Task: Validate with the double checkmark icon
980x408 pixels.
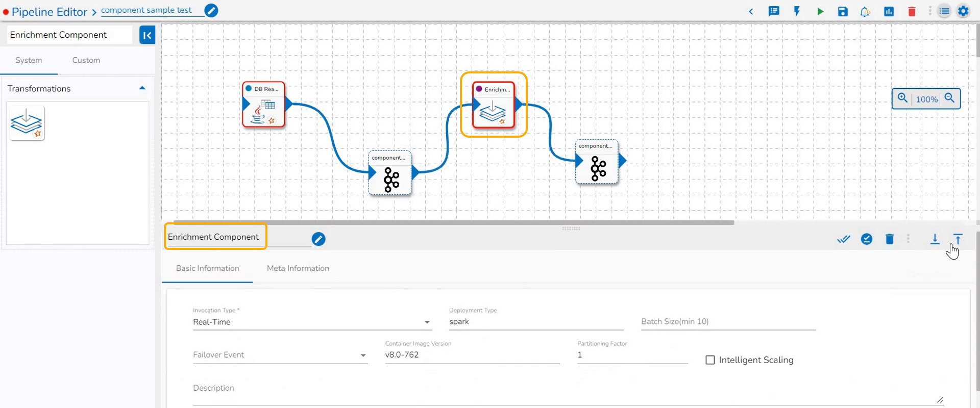Action: pyautogui.click(x=844, y=239)
